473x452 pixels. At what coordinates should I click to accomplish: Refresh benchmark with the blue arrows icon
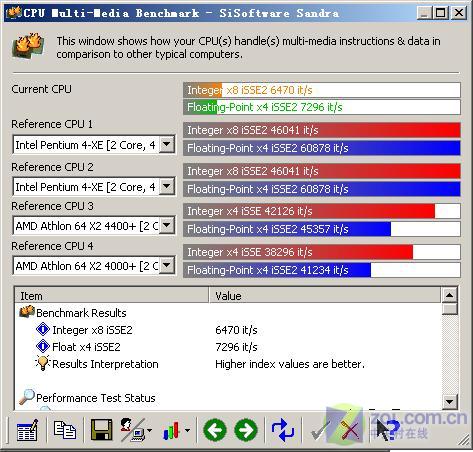282,430
